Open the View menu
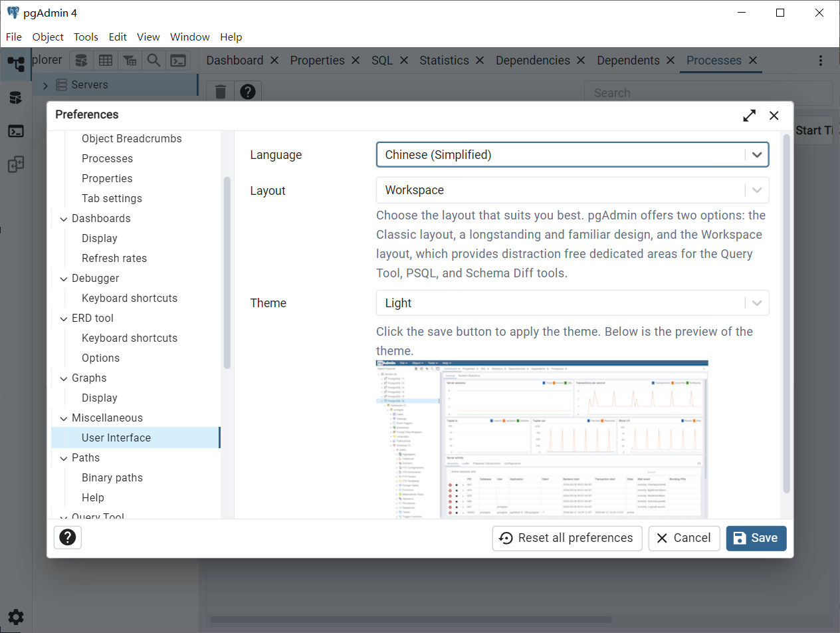 [x=149, y=37]
